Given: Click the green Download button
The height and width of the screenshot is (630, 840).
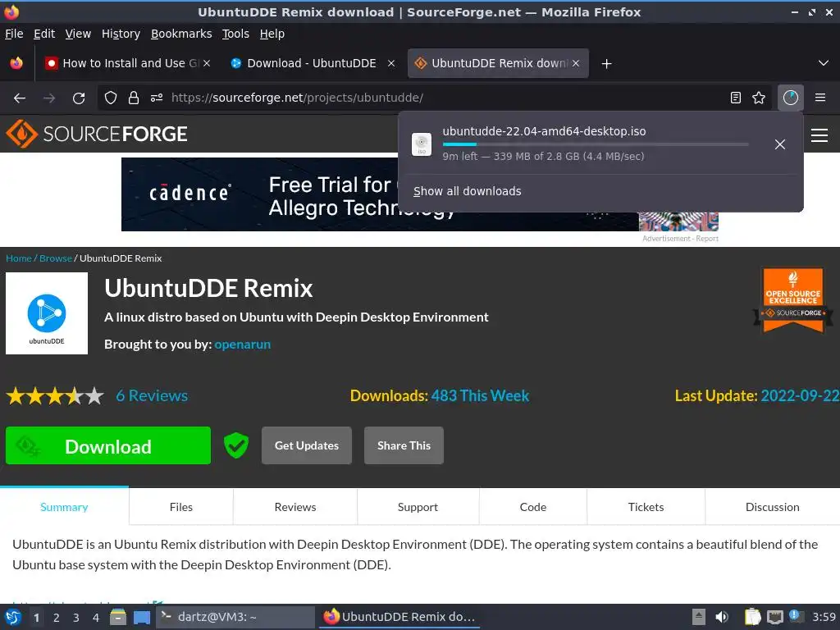Looking at the screenshot, I should [108, 445].
